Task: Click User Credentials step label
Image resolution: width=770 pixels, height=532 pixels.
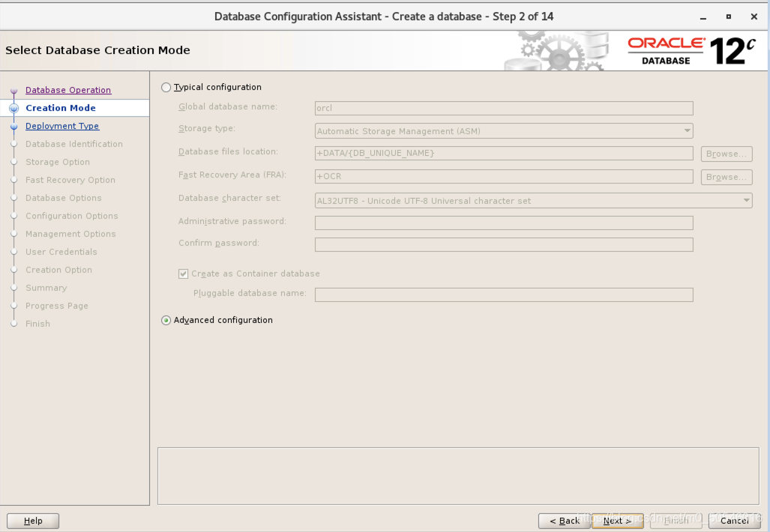Action: tap(61, 252)
